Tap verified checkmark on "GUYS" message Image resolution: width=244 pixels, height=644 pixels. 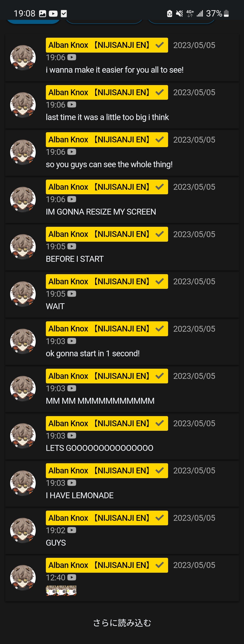pyautogui.click(x=160, y=518)
